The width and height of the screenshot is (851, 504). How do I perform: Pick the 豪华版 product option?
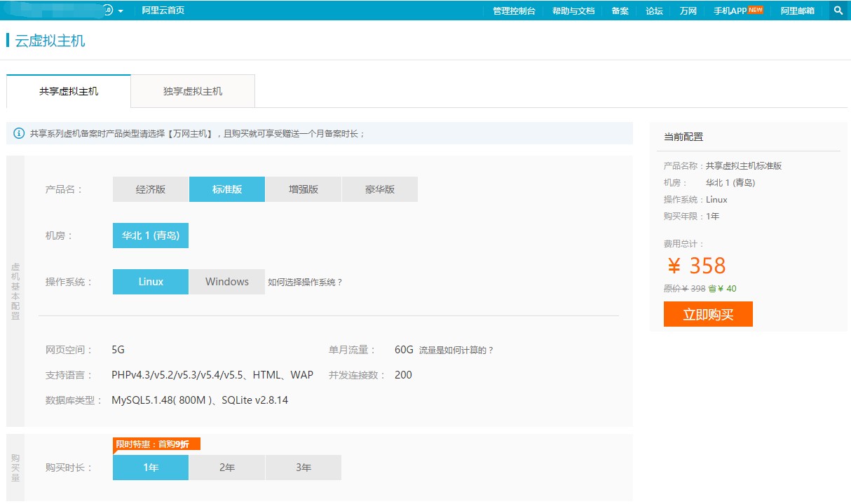[x=380, y=189]
